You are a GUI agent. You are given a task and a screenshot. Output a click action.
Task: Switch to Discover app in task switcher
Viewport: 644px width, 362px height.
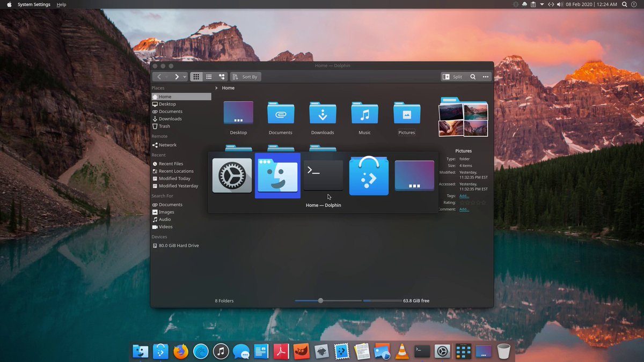369,175
